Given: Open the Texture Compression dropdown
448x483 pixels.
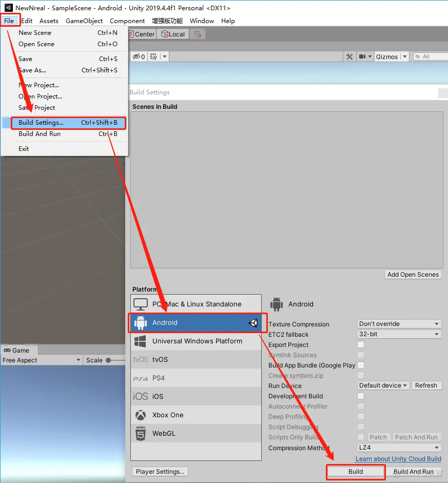Looking at the screenshot, I should coord(399,324).
